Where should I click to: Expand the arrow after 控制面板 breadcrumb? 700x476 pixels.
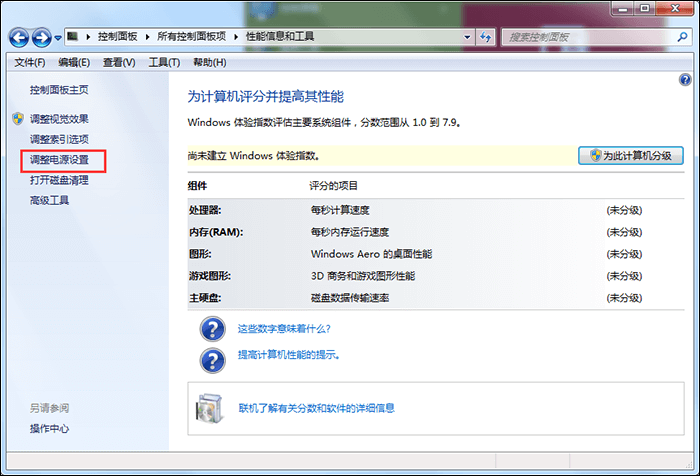[x=147, y=37]
